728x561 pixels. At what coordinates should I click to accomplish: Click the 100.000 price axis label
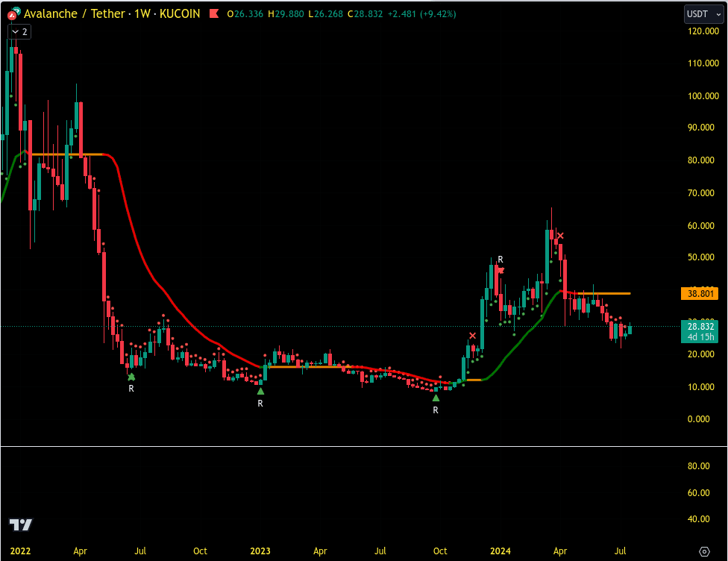(x=703, y=96)
